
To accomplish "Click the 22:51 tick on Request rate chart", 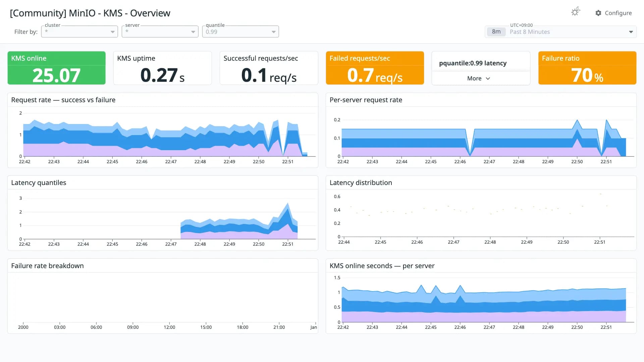I will 287,162.
